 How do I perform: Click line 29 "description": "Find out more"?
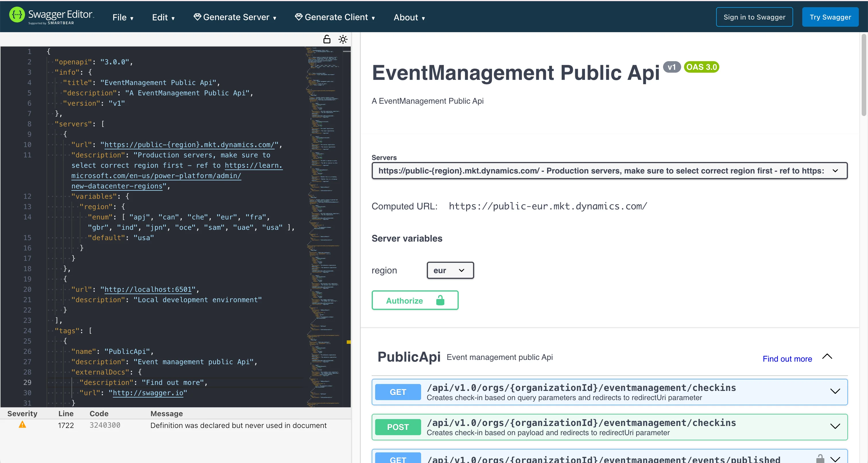point(143,382)
